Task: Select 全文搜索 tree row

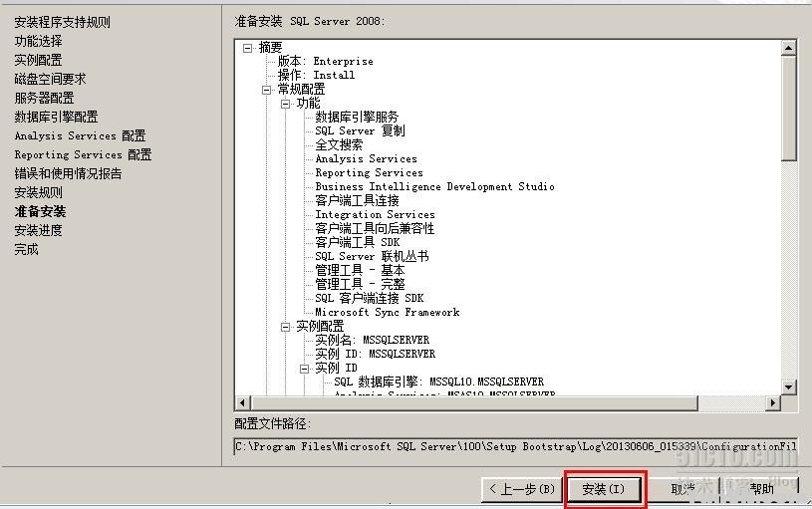Action: click(x=339, y=145)
